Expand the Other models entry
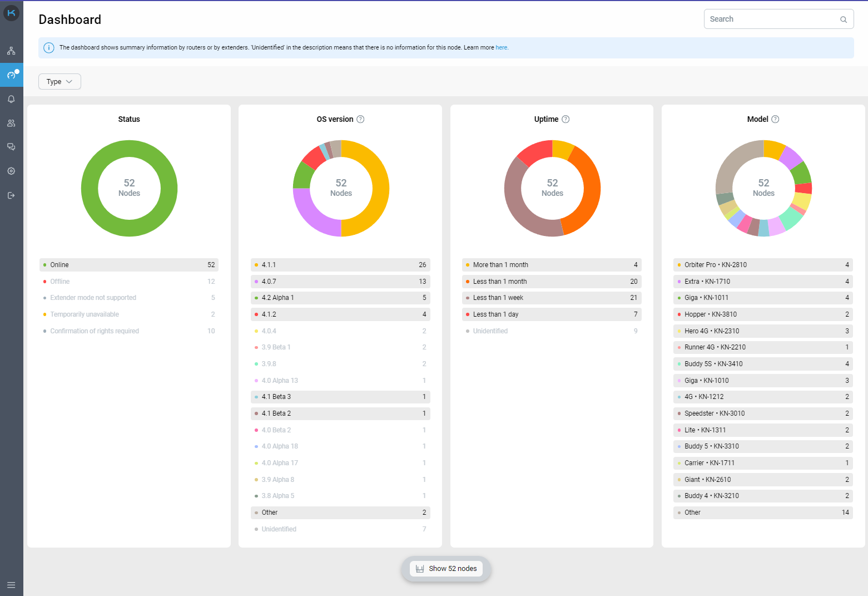 762,512
